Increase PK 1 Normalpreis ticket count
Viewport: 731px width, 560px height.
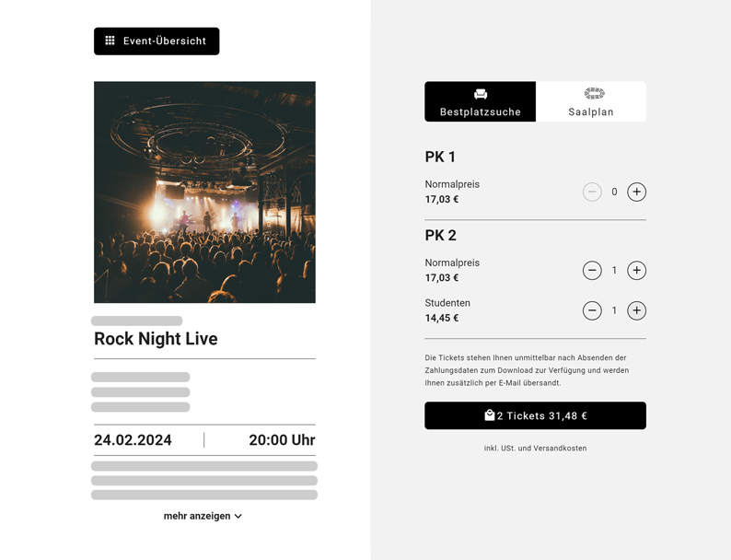tap(636, 192)
